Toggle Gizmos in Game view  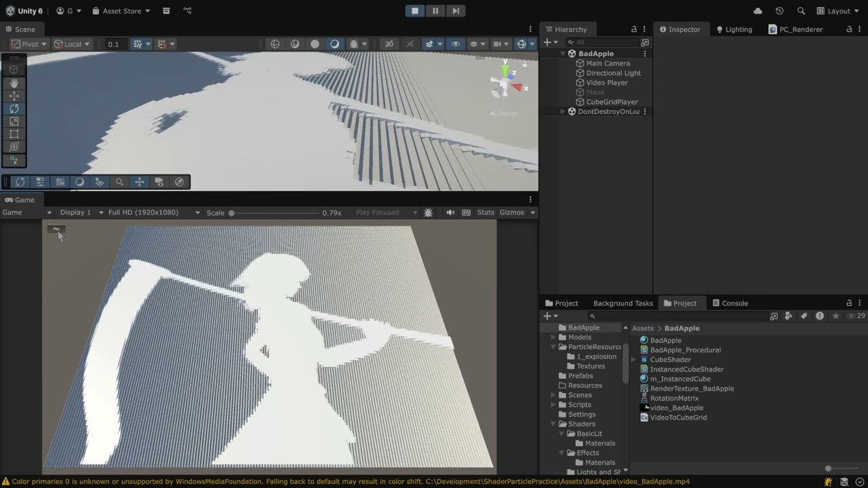click(511, 213)
